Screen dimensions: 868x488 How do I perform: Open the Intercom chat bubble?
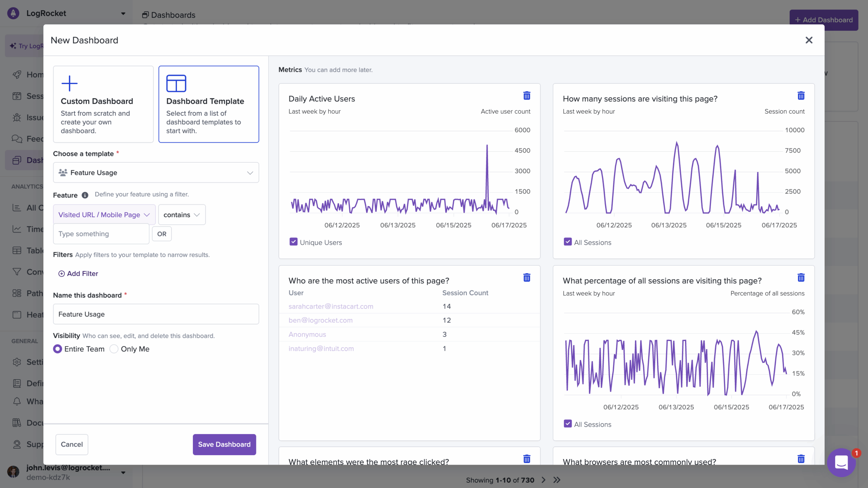click(841, 462)
